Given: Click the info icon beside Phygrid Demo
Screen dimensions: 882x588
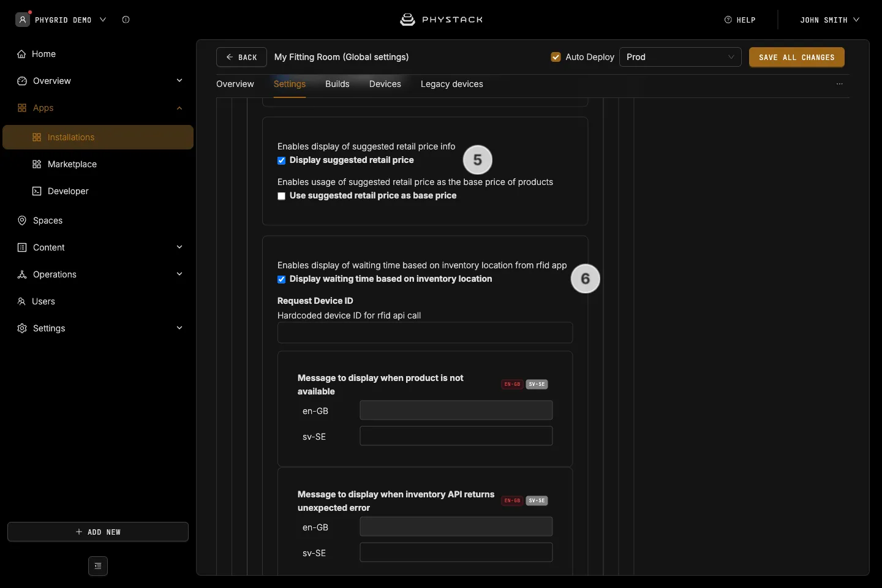Looking at the screenshot, I should 126,20.
